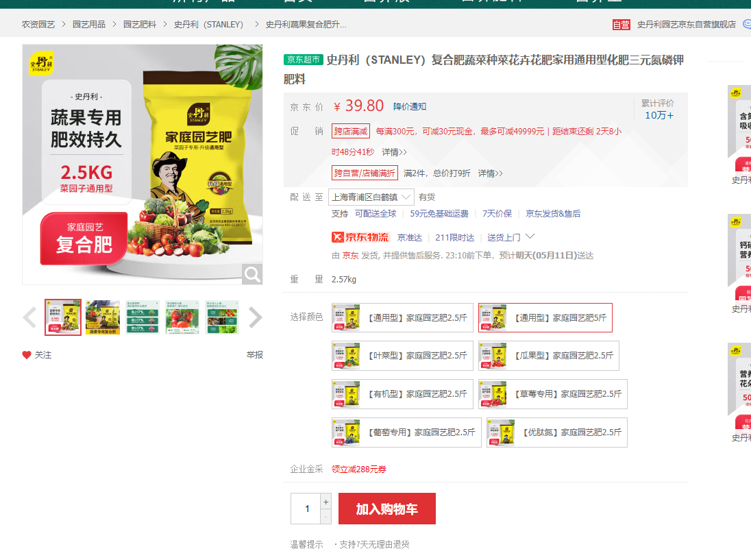This screenshot has width=751, height=560.
Task: Open delivery address dropdown 上海青浦区白鹤镇
Action: click(x=371, y=197)
